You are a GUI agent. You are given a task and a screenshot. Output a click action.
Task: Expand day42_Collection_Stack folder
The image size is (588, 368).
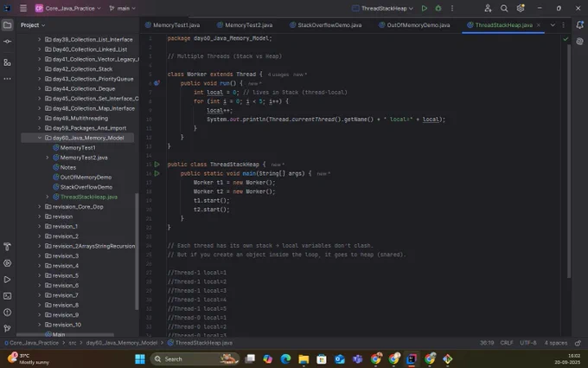click(40, 69)
